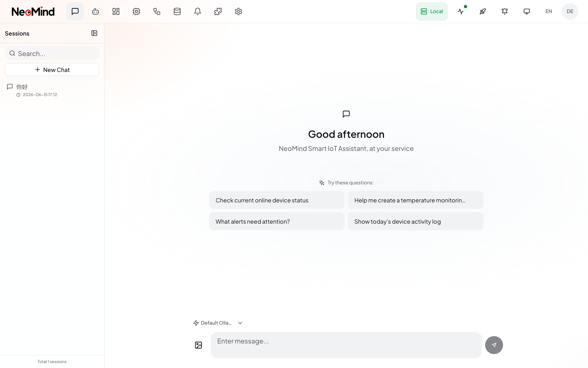Toggle the monitor theme icon
Image resolution: width=588 pixels, height=368 pixels.
(527, 11)
